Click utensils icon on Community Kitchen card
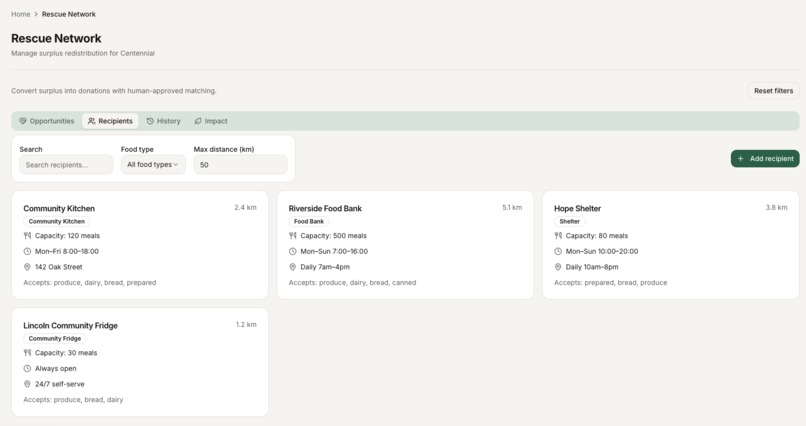806x426 pixels. [x=27, y=236]
